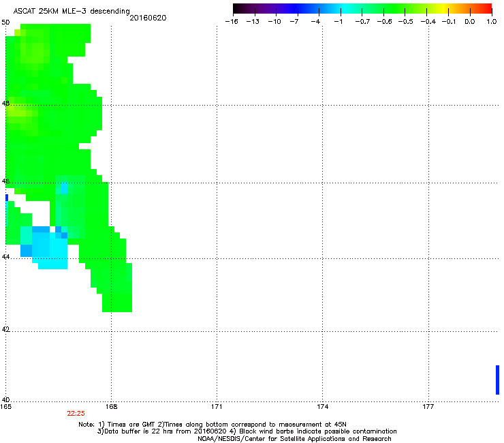The height and width of the screenshot is (443, 504).
Task: Click the red '22:25' time stamp
Action: (76, 414)
